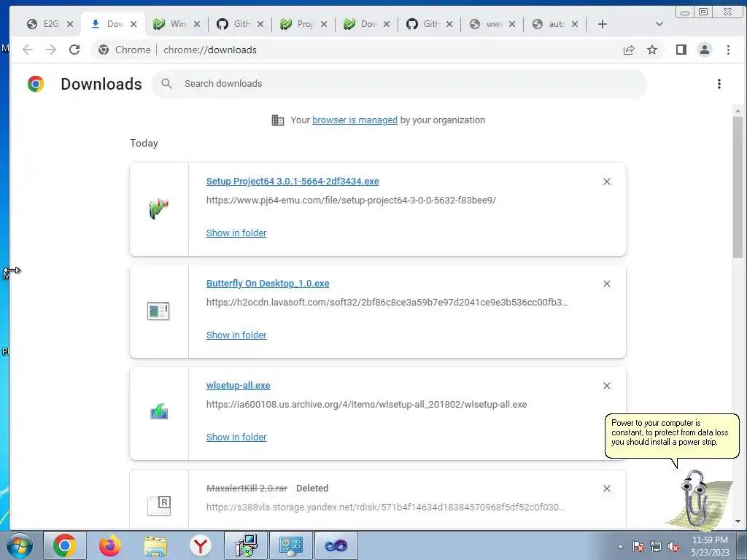Click the Clippy paperclip assistant
The image size is (747, 560).
click(700, 500)
